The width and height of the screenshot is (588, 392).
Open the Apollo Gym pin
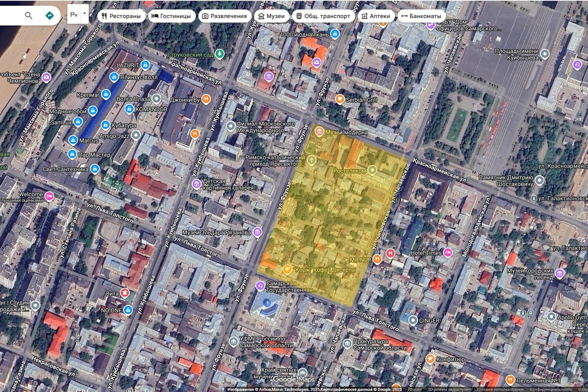click(x=551, y=317)
